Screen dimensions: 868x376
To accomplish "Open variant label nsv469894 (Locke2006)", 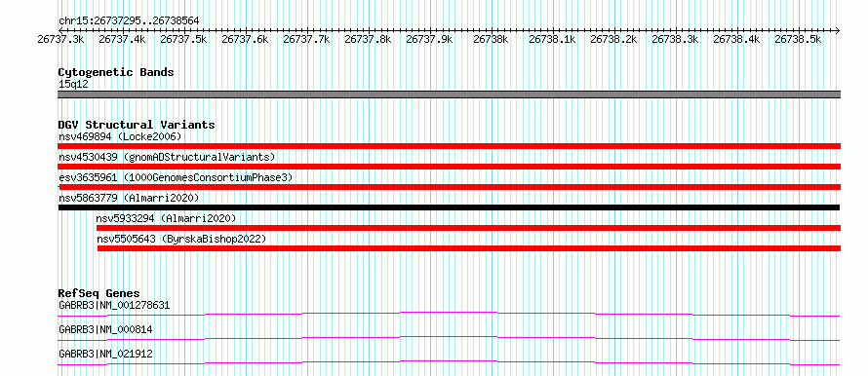I will [x=120, y=136].
